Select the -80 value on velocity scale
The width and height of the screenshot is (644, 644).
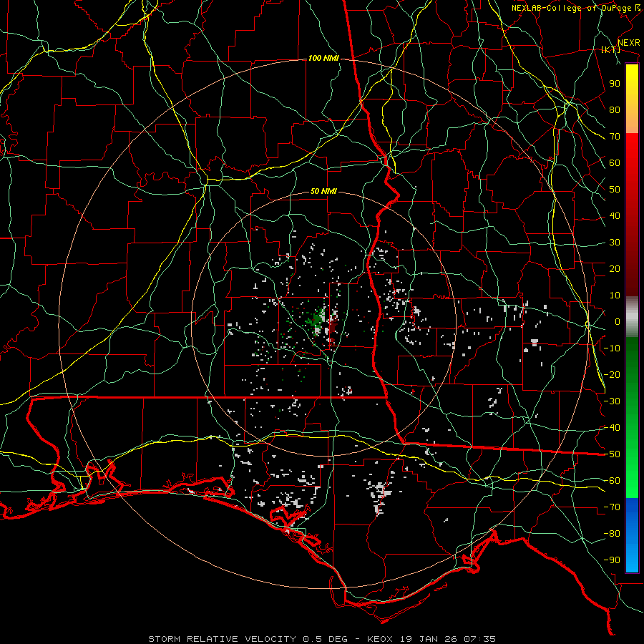pyautogui.click(x=612, y=534)
